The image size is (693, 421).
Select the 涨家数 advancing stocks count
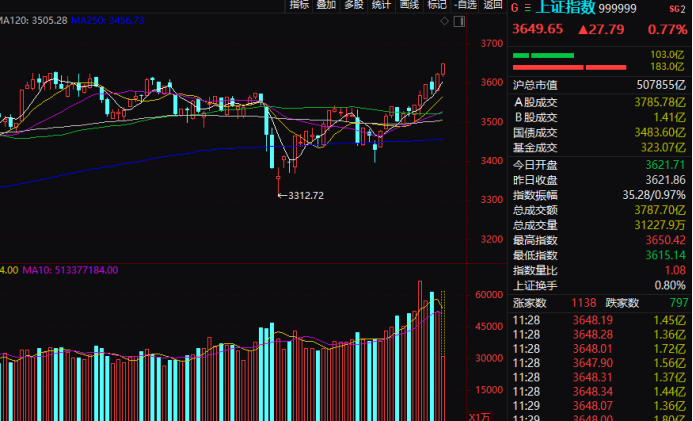coord(529,302)
